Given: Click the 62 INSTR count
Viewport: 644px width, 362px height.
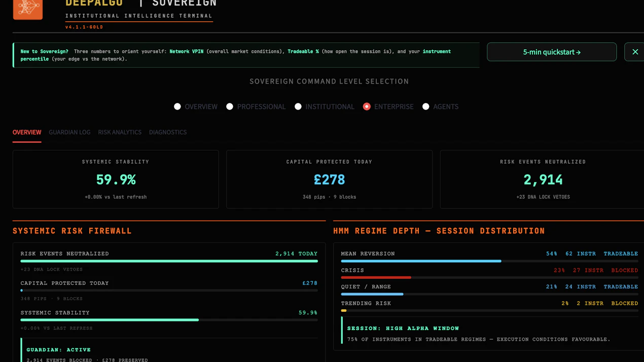Looking at the screenshot, I should [581, 254].
